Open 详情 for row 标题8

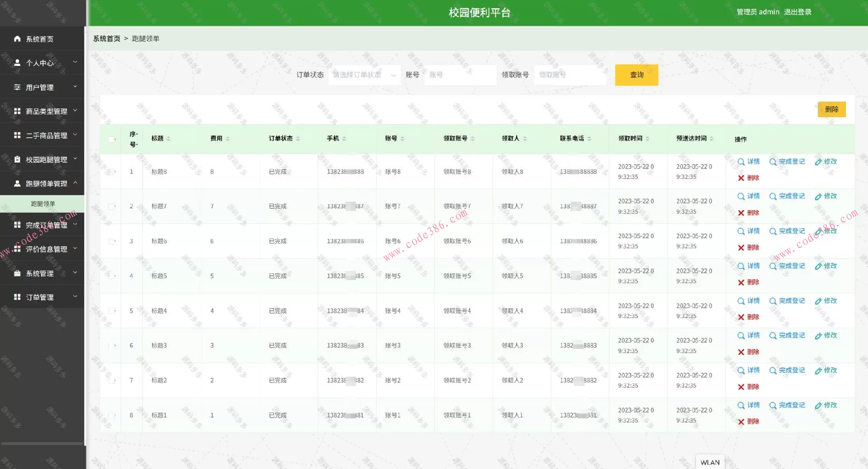(x=749, y=162)
